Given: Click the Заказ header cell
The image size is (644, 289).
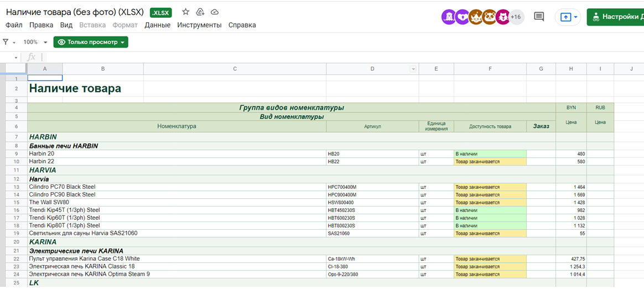Looking at the screenshot, I should 541,126.
